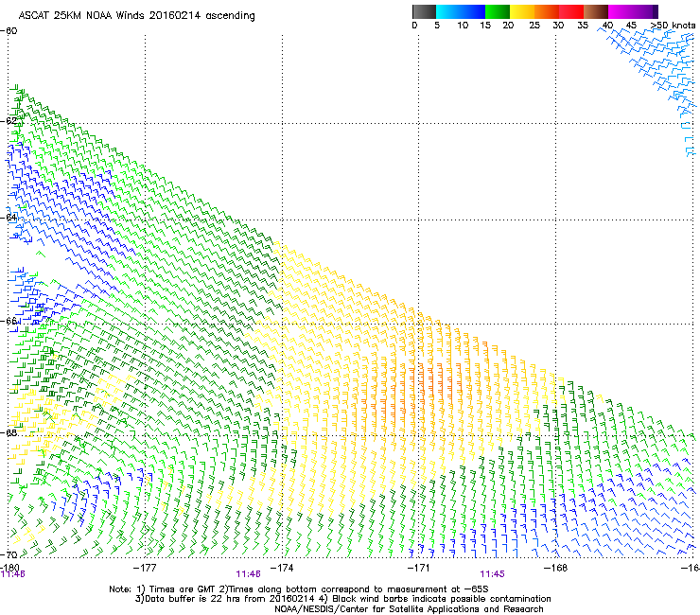Viewport: 700px width, 615px height.
Task: Click the legend tick label 10
Action: click(x=463, y=26)
